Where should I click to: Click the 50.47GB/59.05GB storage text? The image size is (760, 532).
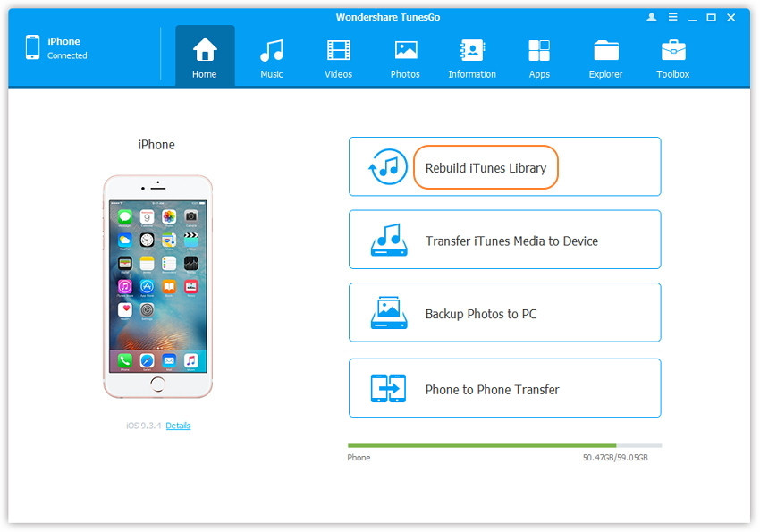(615, 458)
